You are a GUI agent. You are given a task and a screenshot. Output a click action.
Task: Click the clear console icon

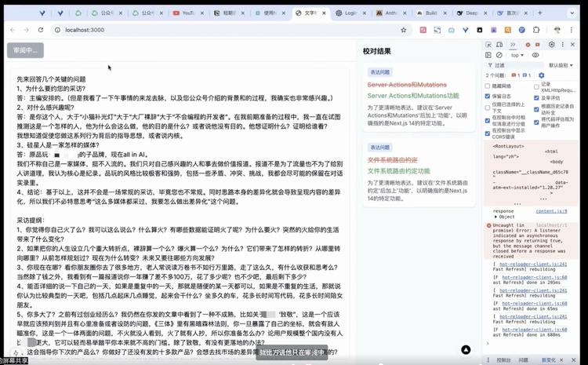pyautogui.click(x=499, y=55)
